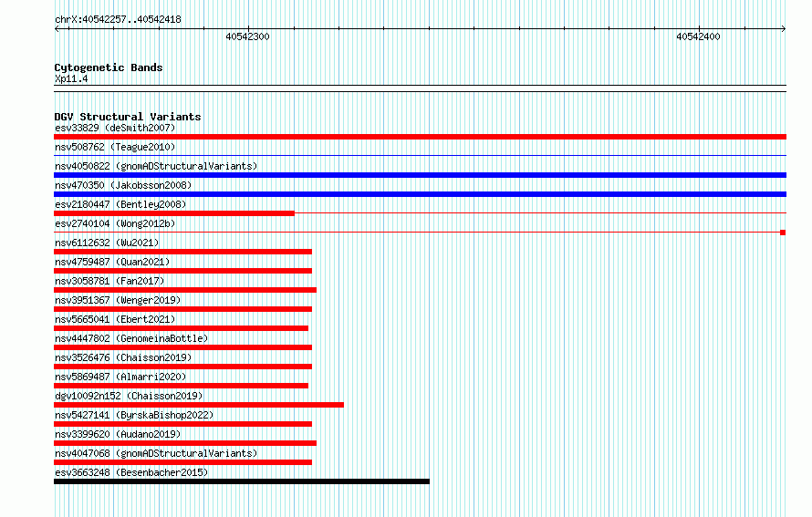Select the red nsv5665041 variant bar

pyautogui.click(x=181, y=328)
